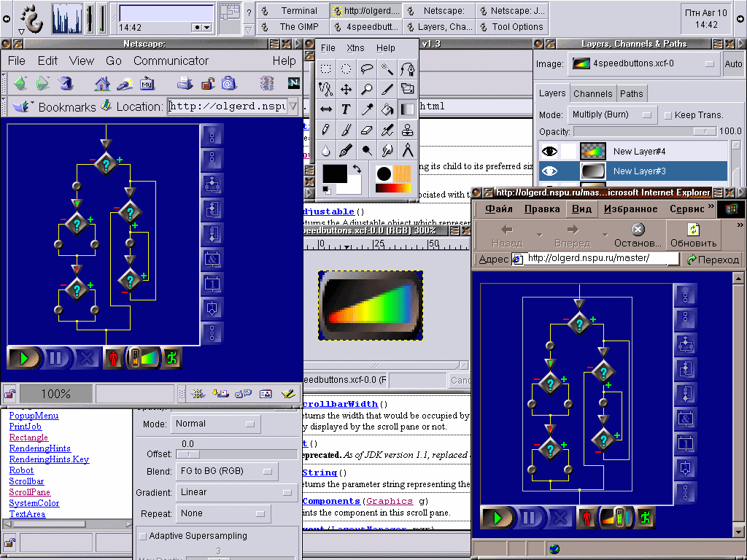Open the Multiply (Burn) layer mode dropdown

(613, 114)
